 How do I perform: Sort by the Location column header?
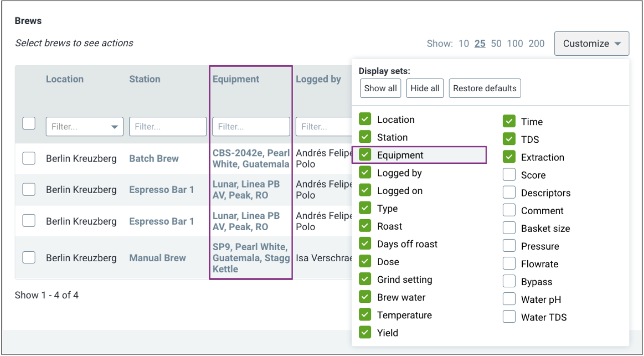[65, 79]
